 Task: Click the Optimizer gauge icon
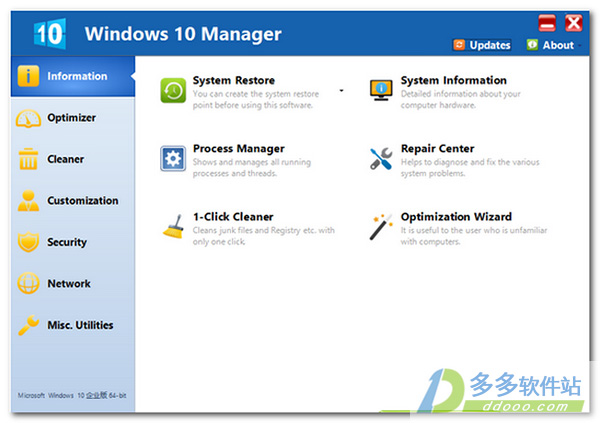point(28,118)
